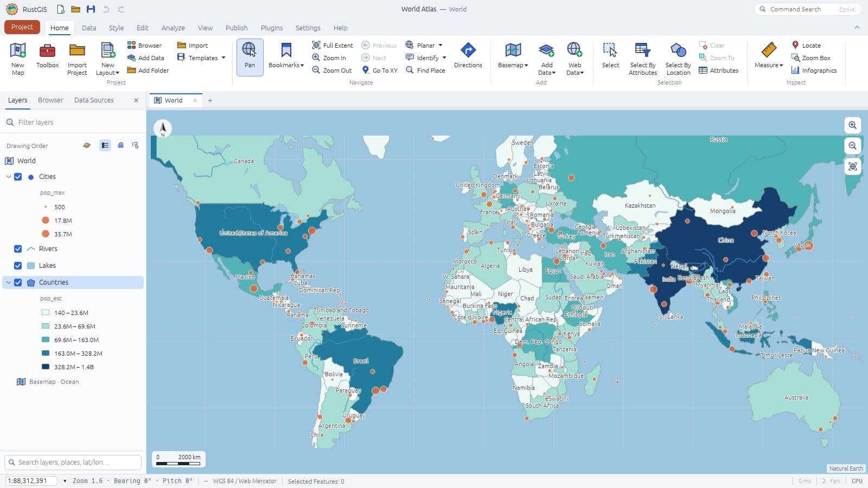The width and height of the screenshot is (868, 488).
Task: Close the World map tab
Action: (x=195, y=100)
